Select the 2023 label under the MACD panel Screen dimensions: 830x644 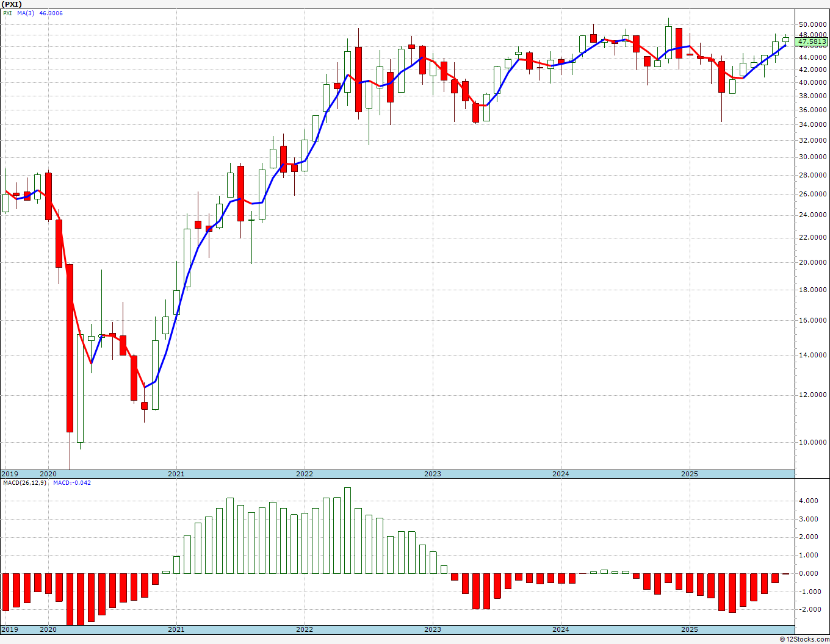click(x=433, y=629)
